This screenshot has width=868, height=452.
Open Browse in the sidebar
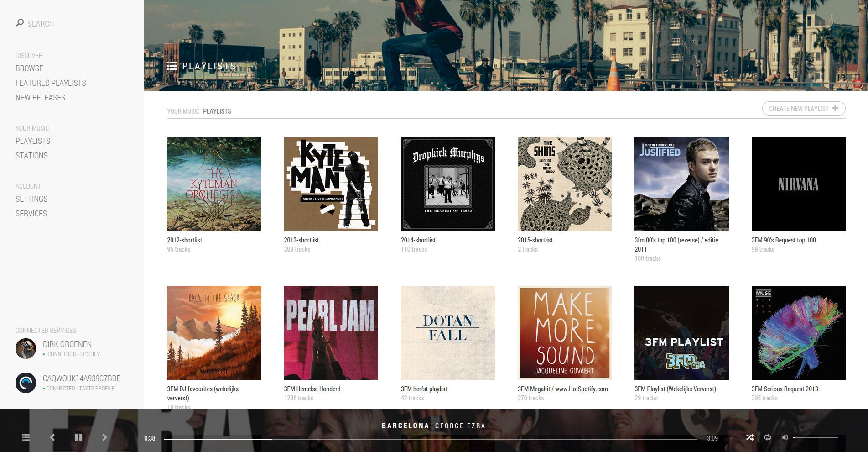pos(29,68)
